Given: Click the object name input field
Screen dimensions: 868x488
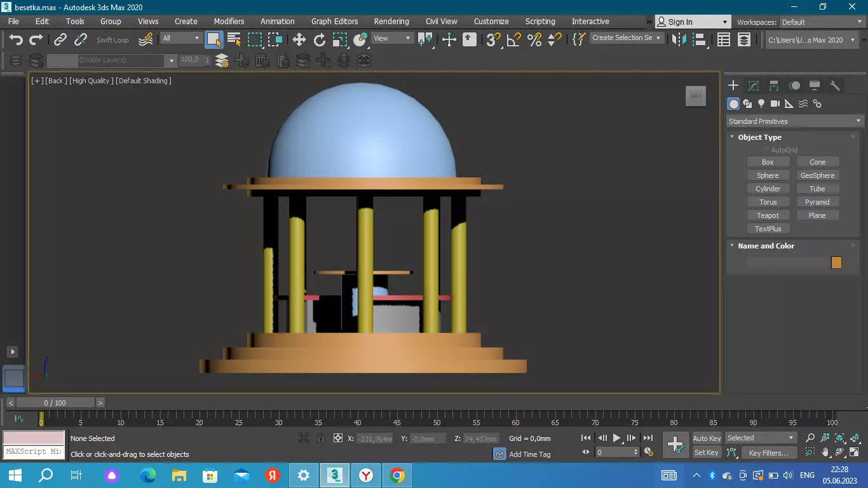Looking at the screenshot, I should click(x=787, y=262).
